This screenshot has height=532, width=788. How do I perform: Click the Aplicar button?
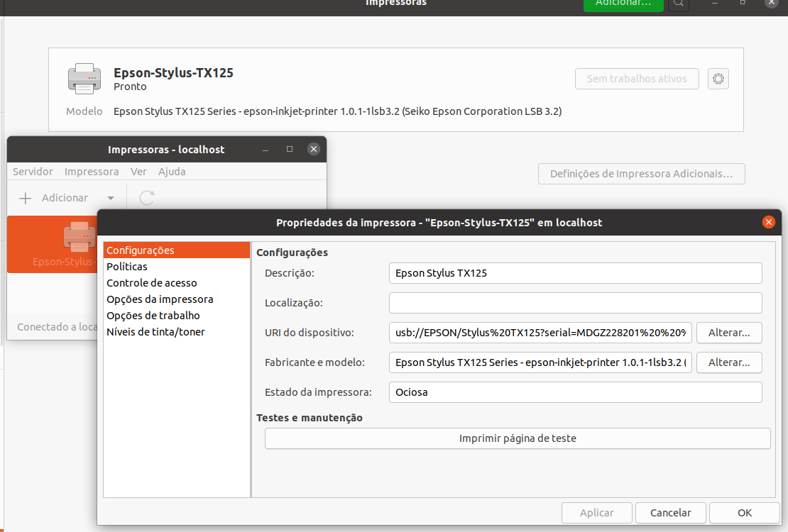[x=596, y=512]
